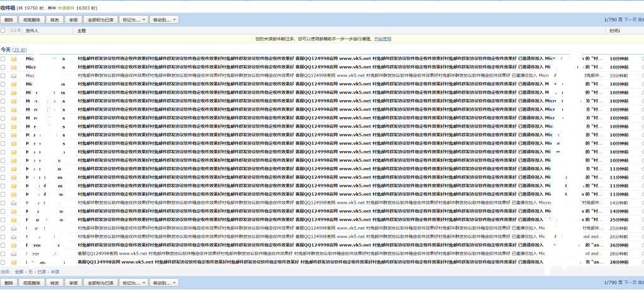This screenshot has height=290, width=644.
Task: Sort by the 时间 column header
Action: pos(614,30)
